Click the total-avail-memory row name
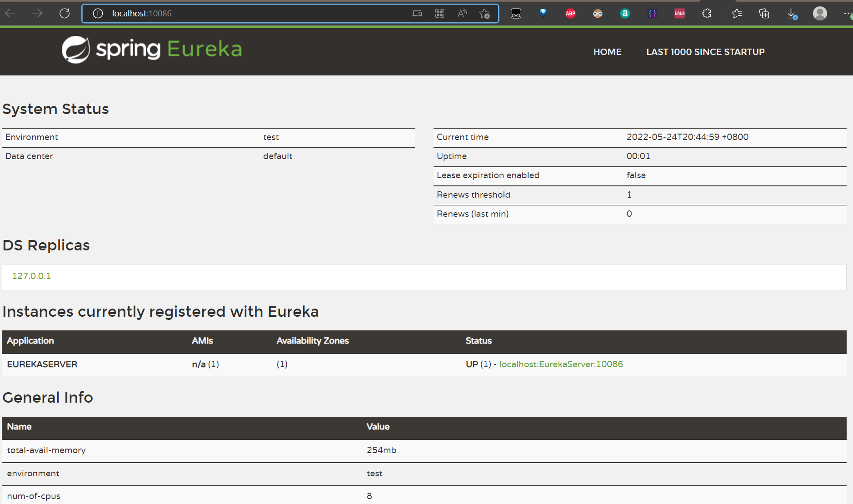853x504 pixels. pos(46,450)
